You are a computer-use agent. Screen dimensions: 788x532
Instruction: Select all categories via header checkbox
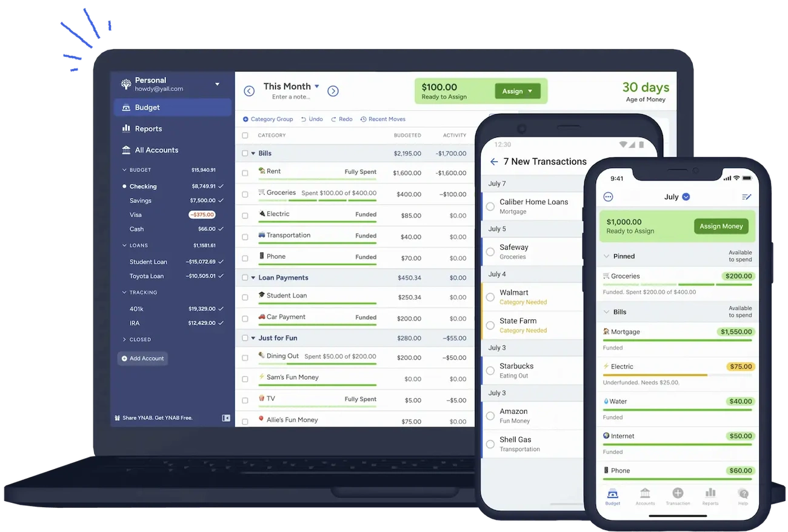coord(245,135)
